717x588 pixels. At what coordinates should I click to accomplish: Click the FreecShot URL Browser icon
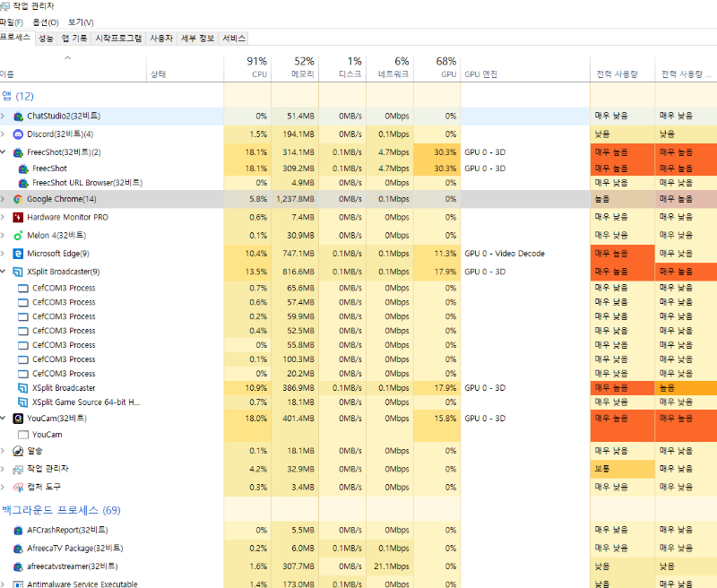[x=23, y=183]
